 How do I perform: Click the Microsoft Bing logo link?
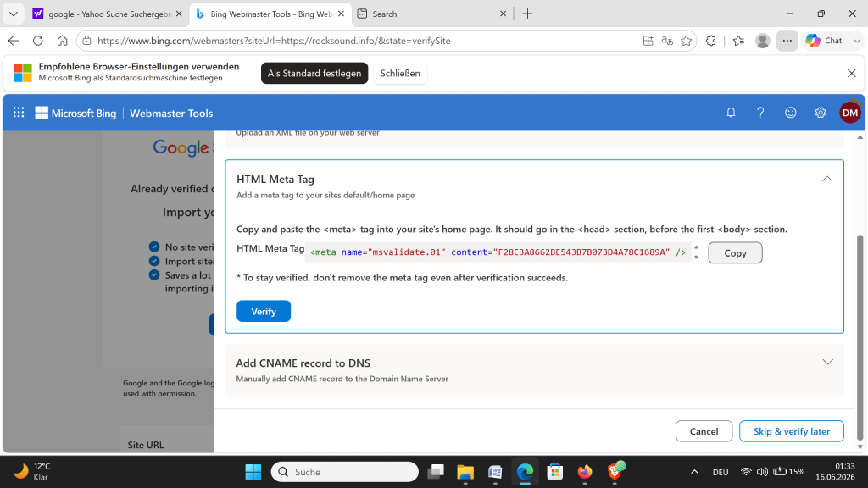tap(75, 113)
